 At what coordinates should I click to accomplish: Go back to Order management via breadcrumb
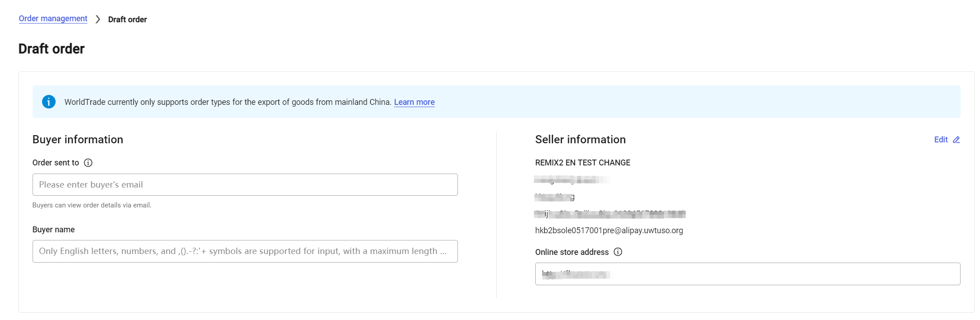click(53, 19)
